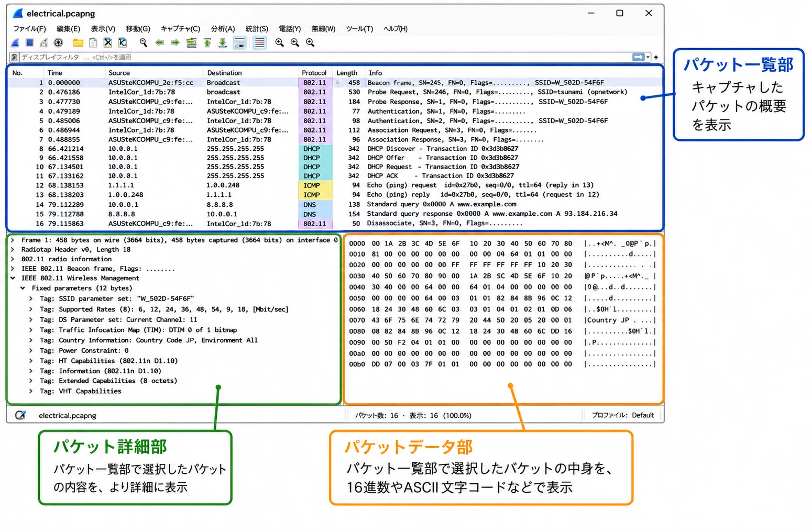Open the expert information icon in the status bar
This screenshot has height=532, width=811.
20,415
